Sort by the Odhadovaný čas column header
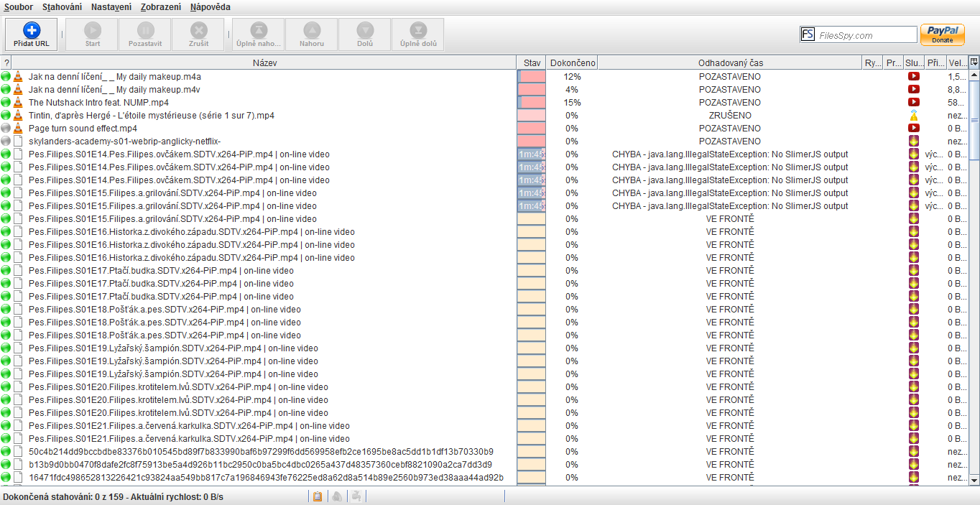980x505 pixels. coord(730,63)
